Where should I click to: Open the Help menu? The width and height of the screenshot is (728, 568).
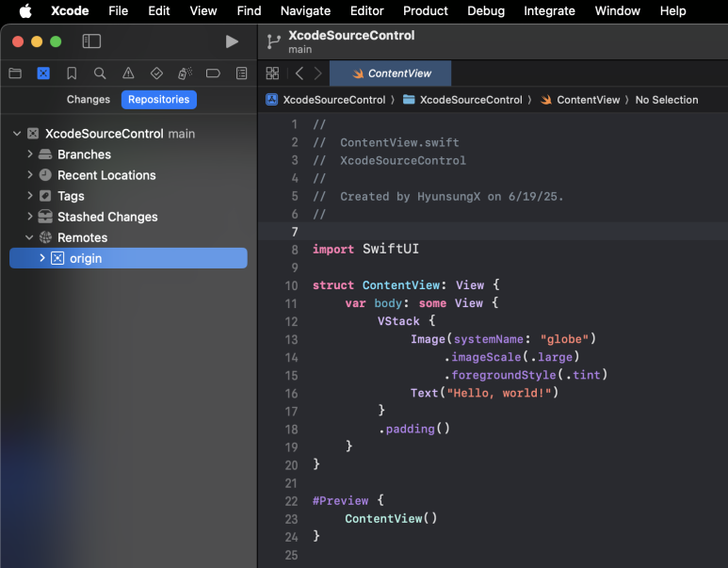point(672,10)
